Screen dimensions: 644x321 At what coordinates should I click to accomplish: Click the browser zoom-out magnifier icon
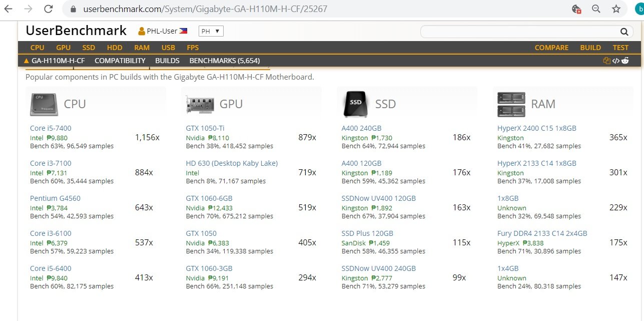point(596,9)
